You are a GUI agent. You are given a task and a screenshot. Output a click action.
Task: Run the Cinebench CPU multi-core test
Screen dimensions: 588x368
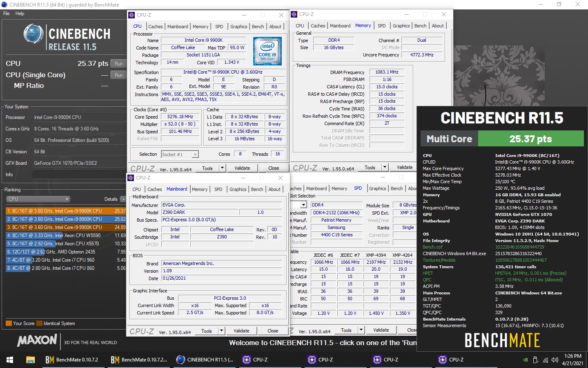[x=119, y=64]
